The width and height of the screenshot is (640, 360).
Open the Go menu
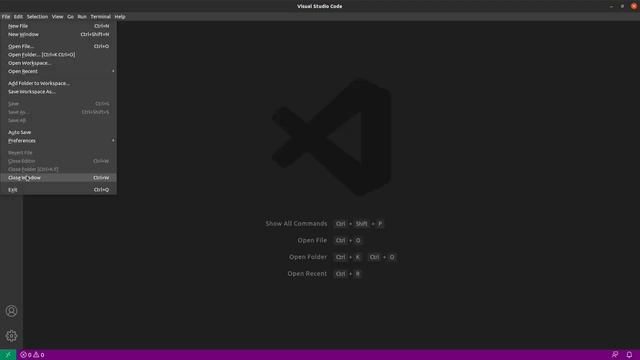tap(71, 17)
